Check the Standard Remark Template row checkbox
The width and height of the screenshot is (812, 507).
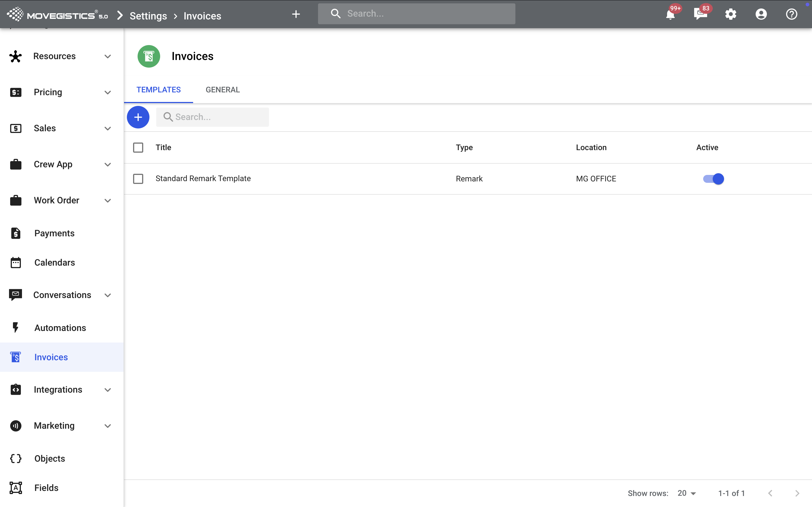coord(138,179)
